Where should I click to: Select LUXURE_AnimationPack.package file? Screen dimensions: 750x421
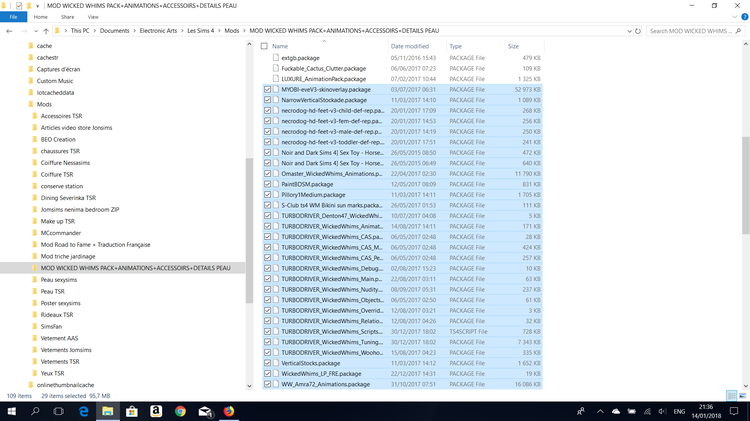coord(324,79)
